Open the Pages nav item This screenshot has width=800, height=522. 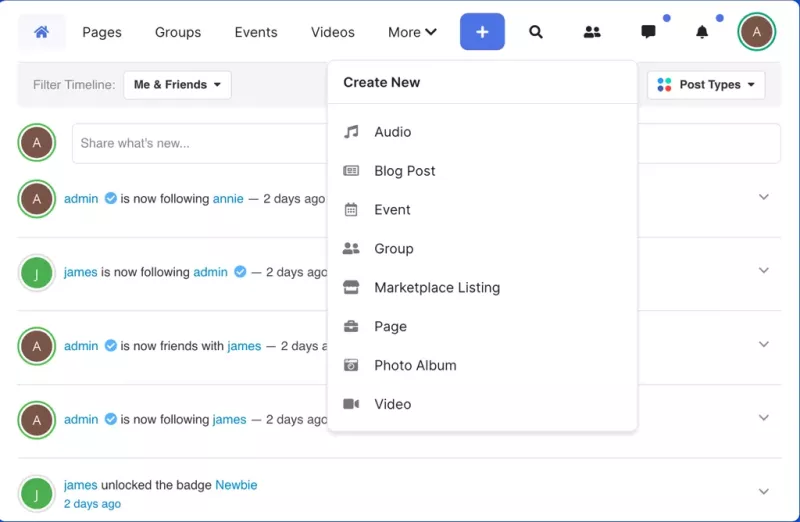tap(102, 32)
